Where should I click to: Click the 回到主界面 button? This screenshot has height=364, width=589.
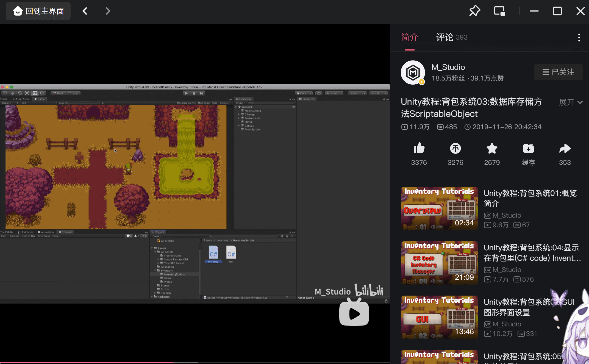click(38, 11)
